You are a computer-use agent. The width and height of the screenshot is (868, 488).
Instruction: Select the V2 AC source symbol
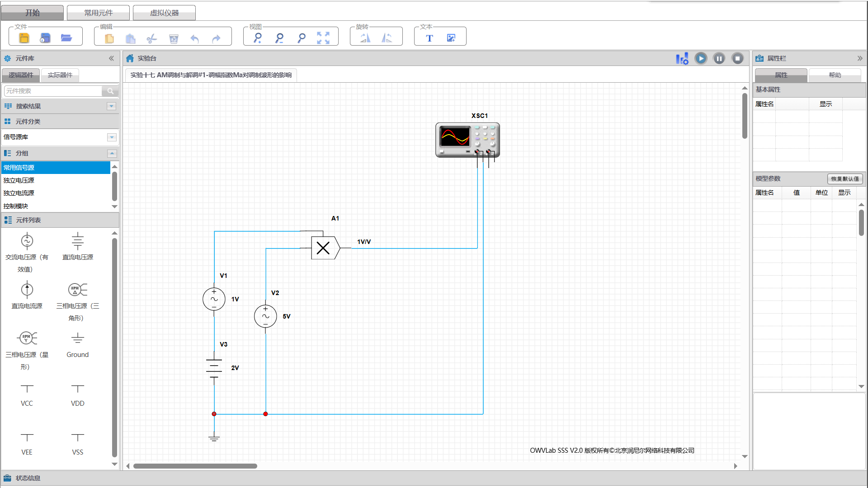265,316
